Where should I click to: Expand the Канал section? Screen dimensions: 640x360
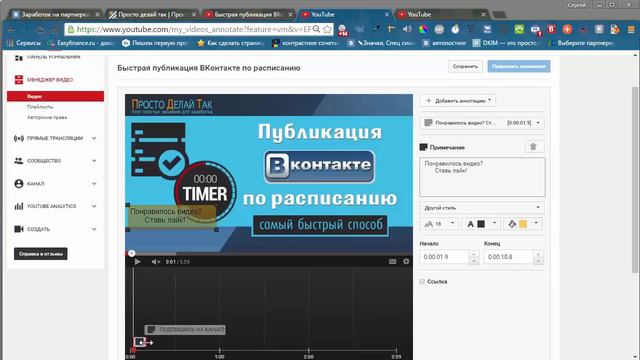pos(94,184)
